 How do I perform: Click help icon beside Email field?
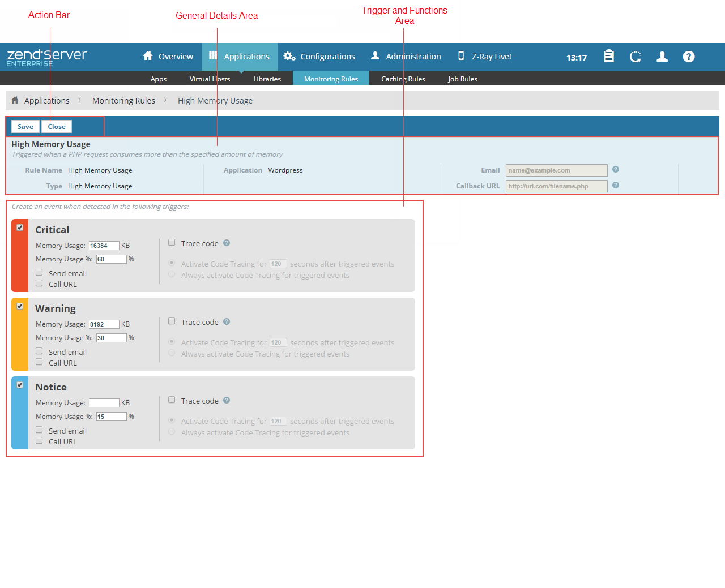point(616,169)
